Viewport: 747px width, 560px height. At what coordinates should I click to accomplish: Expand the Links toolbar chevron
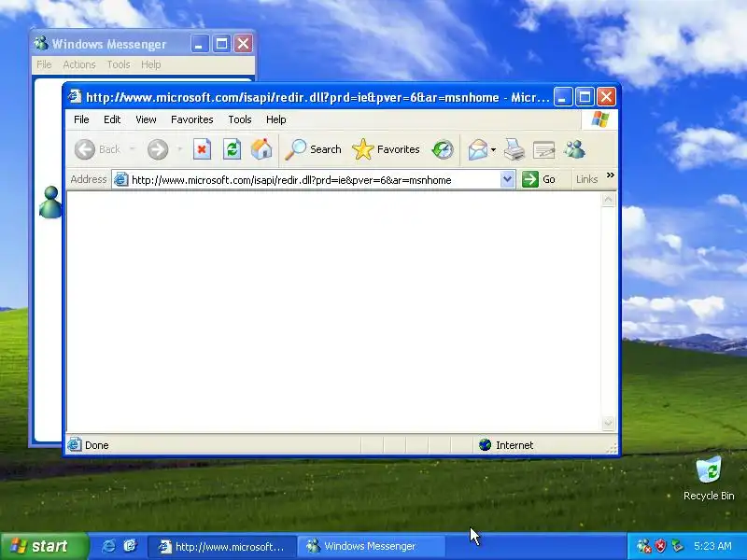[x=611, y=175]
